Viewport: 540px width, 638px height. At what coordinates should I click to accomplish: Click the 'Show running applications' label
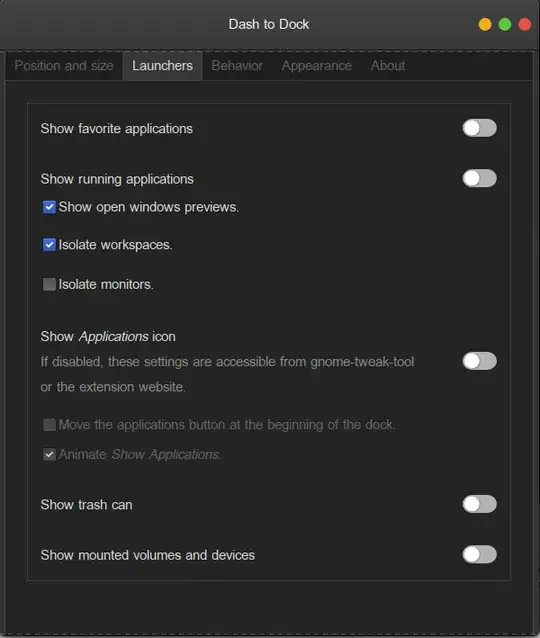[117, 179]
